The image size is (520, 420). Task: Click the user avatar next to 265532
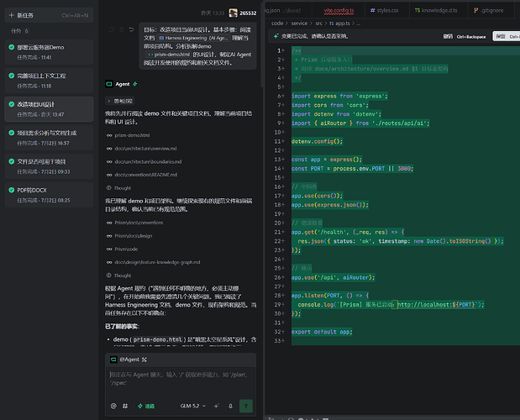pyautogui.click(x=234, y=13)
